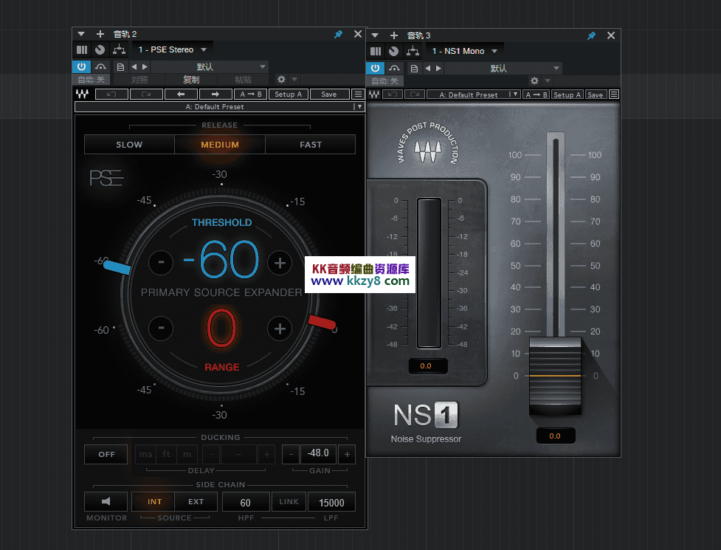Screen dimensions: 721x550
Task: Click A to B copy in PSE toolbar
Action: click(251, 94)
